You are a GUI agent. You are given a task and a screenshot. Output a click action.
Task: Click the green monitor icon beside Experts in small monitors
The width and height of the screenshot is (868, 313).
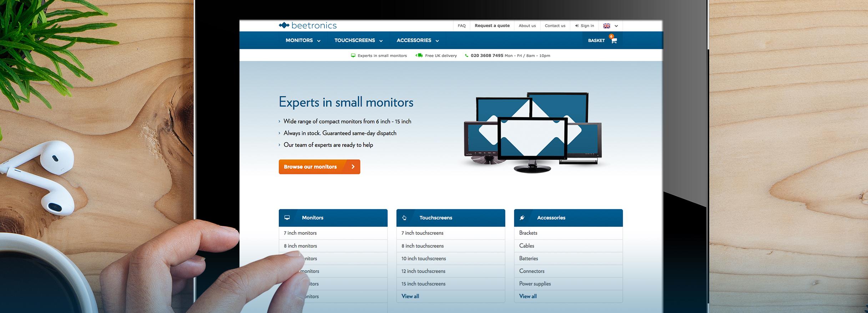coord(353,56)
